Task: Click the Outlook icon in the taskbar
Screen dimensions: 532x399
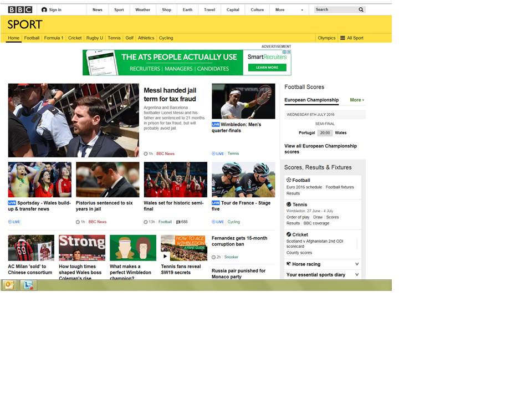Action: pos(9,285)
